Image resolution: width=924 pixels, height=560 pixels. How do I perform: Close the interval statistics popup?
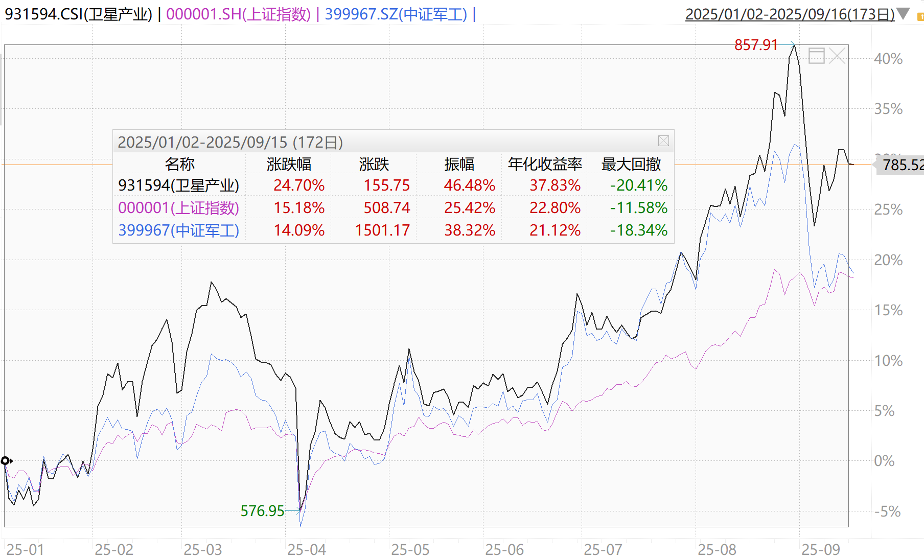pos(663,141)
